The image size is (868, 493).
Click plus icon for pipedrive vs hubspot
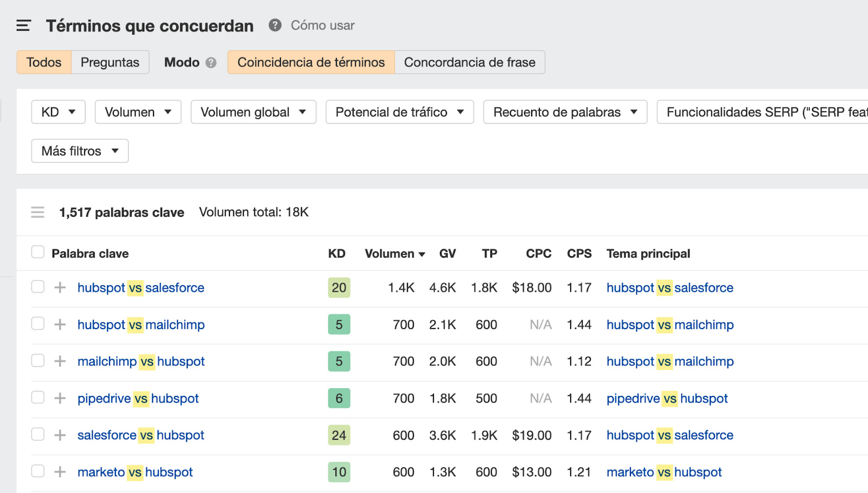(x=60, y=399)
